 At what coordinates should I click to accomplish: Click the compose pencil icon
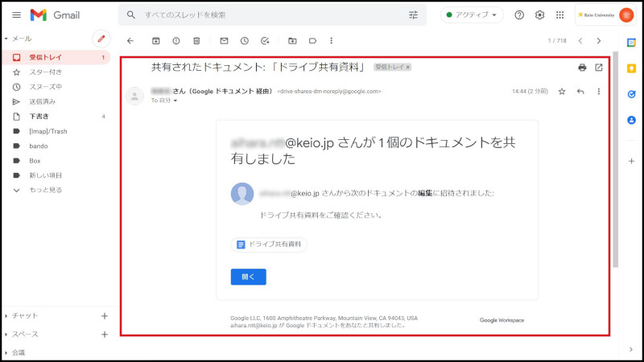[x=101, y=38]
